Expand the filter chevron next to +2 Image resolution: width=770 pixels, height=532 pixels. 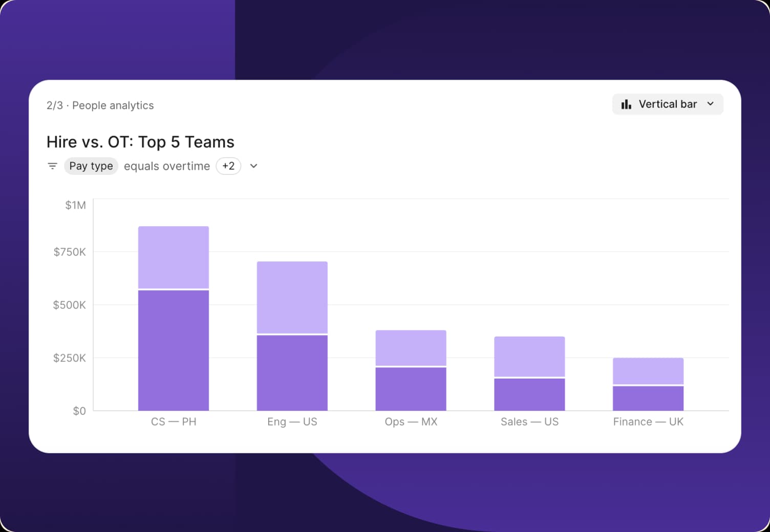point(253,166)
